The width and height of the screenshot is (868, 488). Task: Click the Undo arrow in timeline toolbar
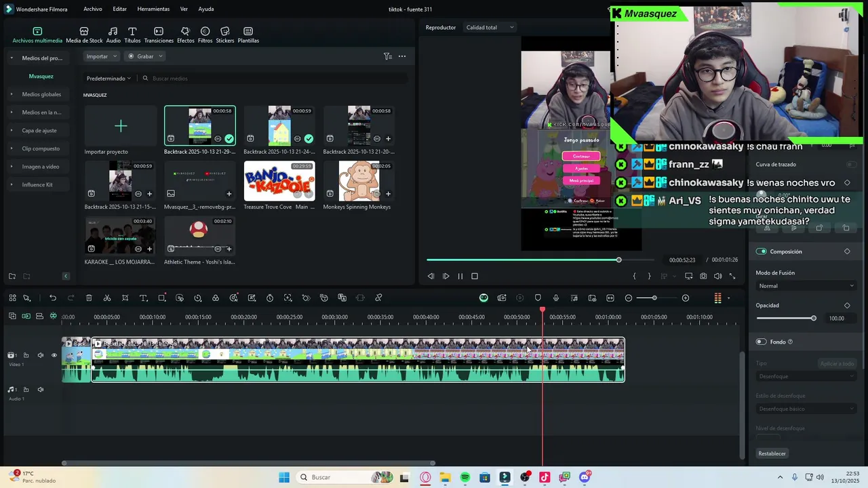pos(53,298)
